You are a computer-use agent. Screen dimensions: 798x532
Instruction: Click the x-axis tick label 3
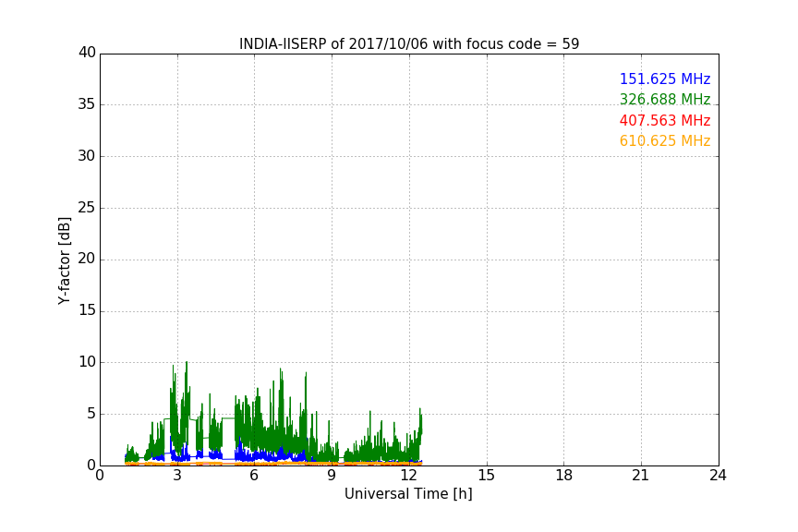[x=177, y=476]
